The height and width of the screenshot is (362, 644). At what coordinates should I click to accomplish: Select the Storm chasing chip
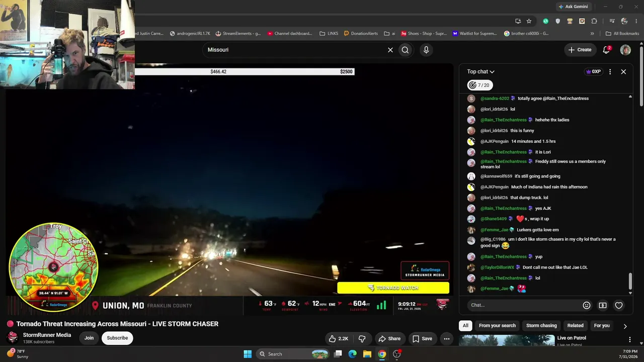tap(541, 326)
